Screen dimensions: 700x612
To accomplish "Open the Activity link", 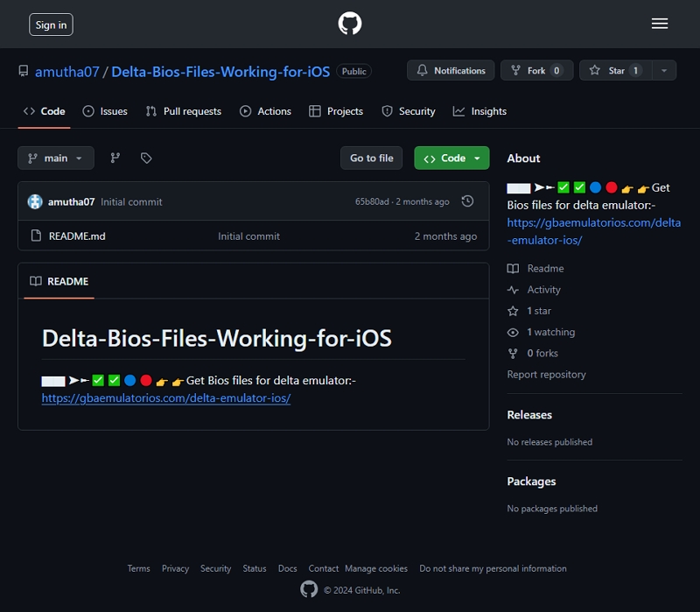I will click(543, 290).
